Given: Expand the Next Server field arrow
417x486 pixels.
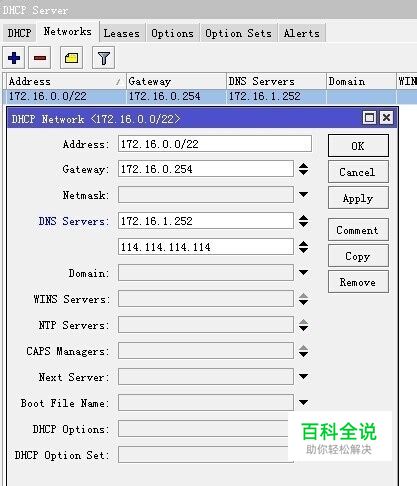Looking at the screenshot, I should point(303,376).
